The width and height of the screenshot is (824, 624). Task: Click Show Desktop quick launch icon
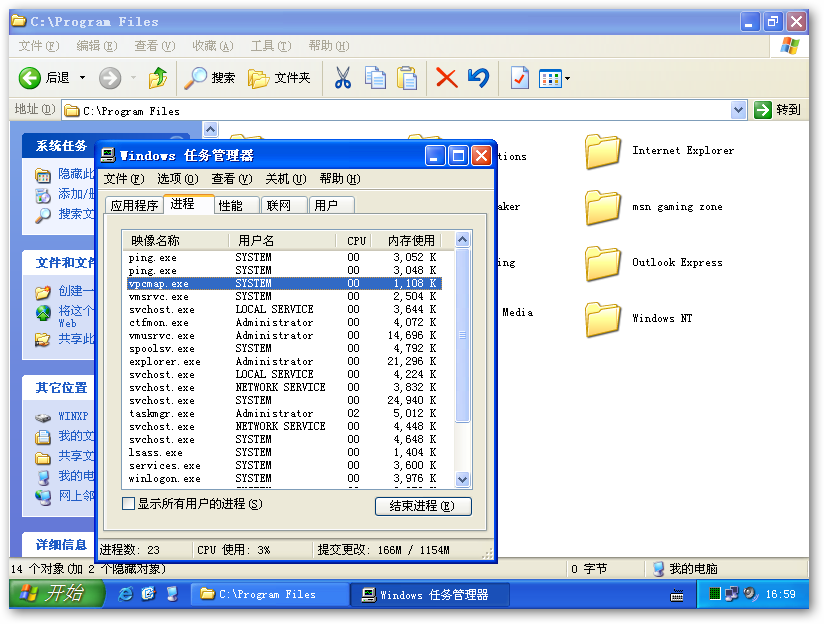172,594
